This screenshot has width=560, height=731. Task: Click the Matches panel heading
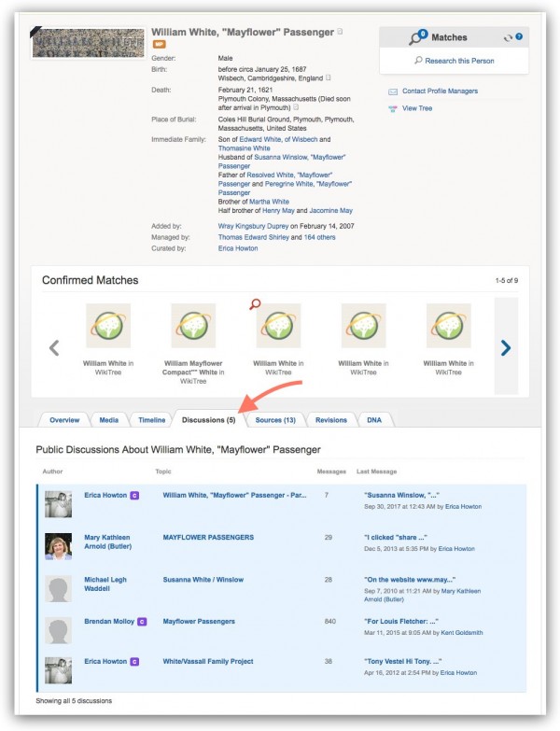tap(449, 37)
